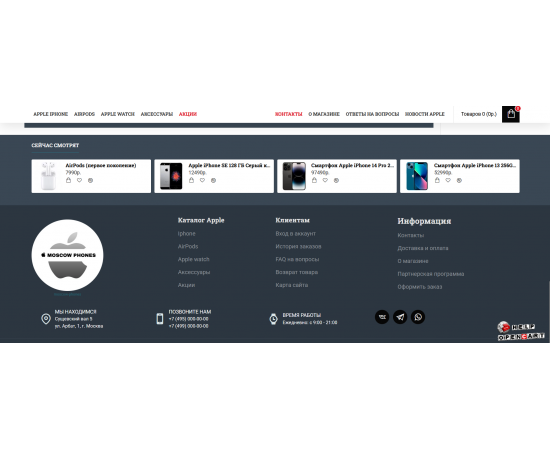Screen dimensions: 550x450
Task: Open the Telegram social icon
Action: click(x=400, y=317)
